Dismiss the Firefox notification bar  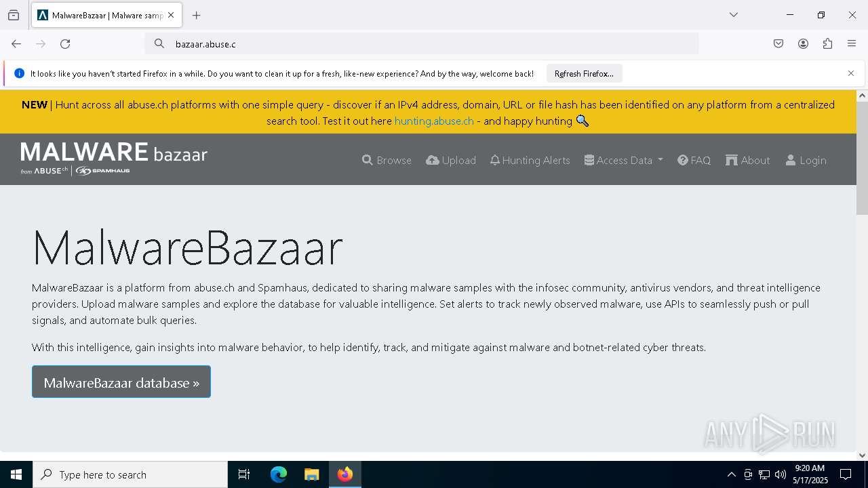851,73
